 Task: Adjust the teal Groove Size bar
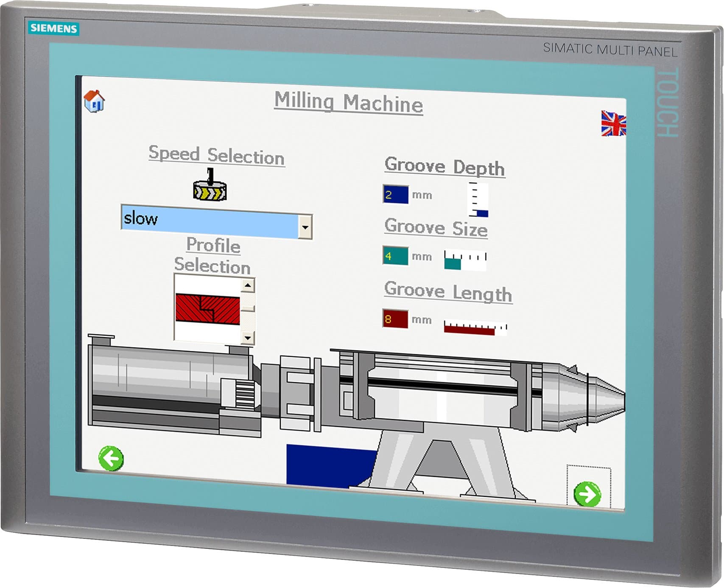click(x=465, y=260)
